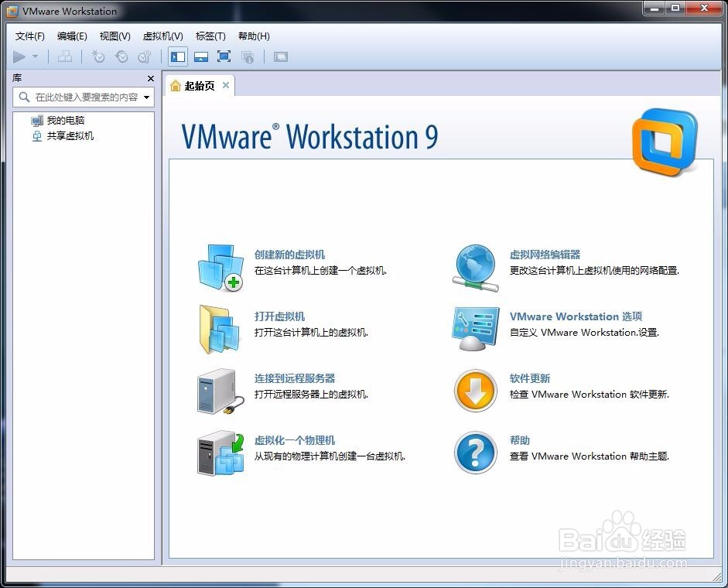Viewport: 728px width, 588px height.
Task: Click the window resize grip corner
Action: tap(717, 576)
